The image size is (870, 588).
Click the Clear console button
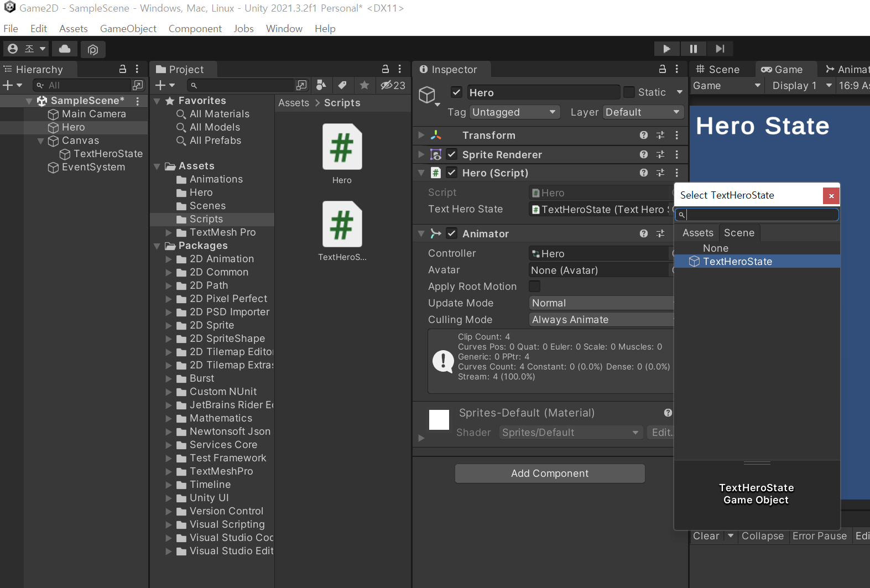point(706,536)
